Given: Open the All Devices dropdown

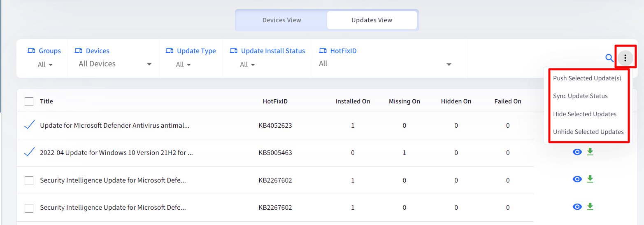Looking at the screenshot, I should (x=115, y=64).
